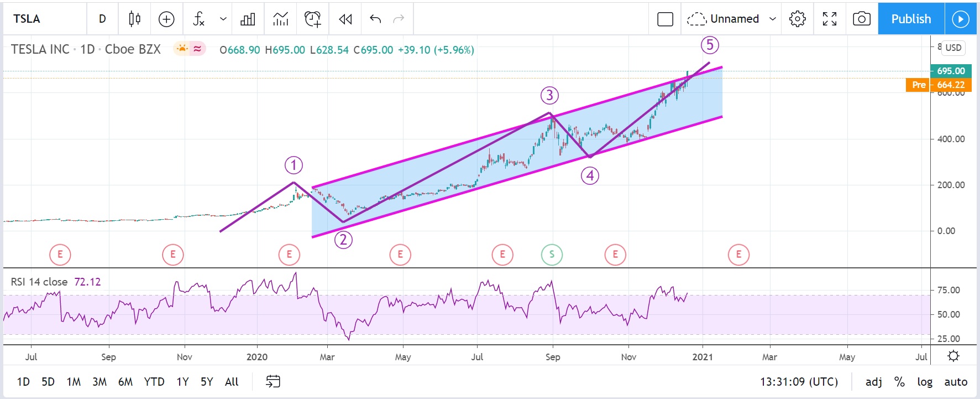Set the time range to 5D
Screen dimensions: 980x399
[48, 382]
